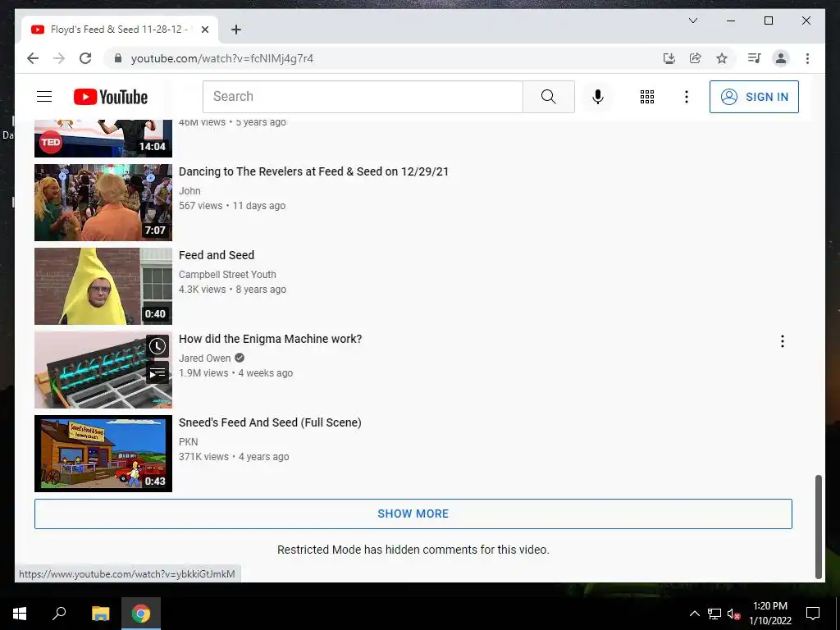Image resolution: width=840 pixels, height=630 pixels.
Task: Open the YouTube apps grid
Action: (x=647, y=97)
